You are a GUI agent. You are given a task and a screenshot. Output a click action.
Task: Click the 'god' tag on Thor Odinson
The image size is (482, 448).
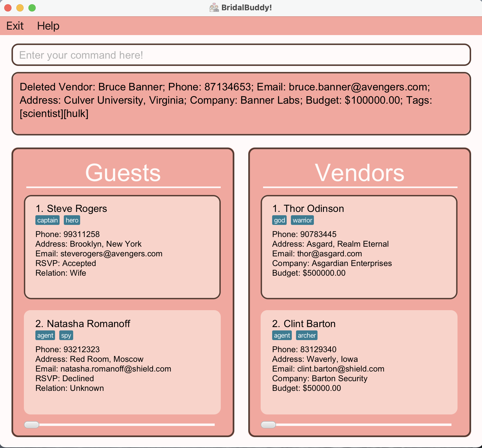click(x=279, y=220)
